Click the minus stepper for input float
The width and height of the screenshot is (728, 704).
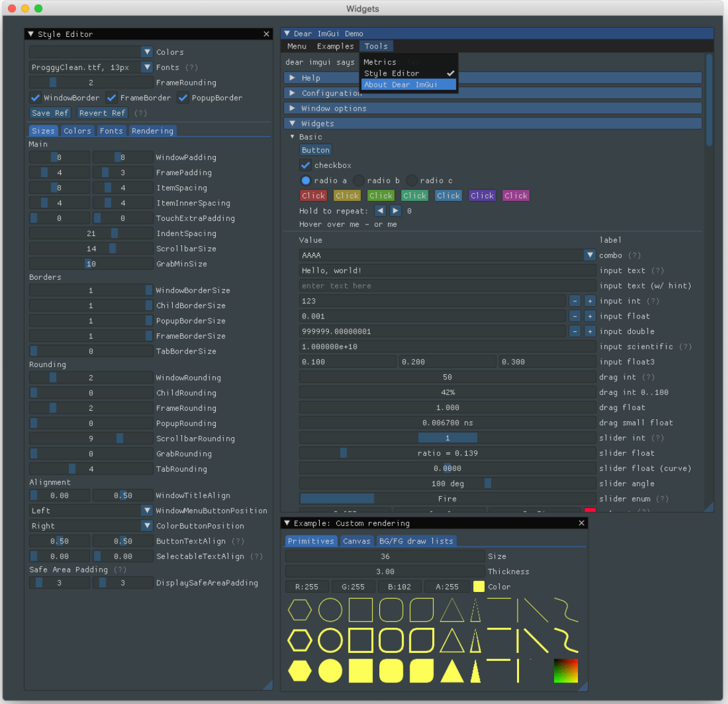574,316
